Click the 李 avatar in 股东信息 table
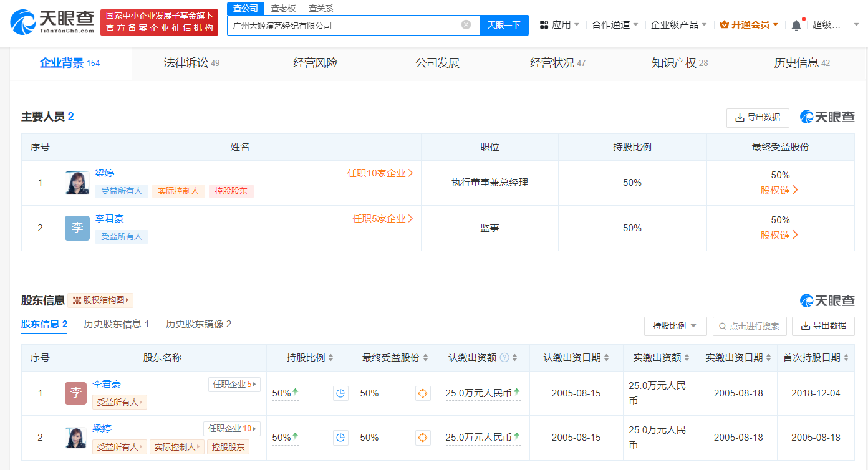 point(75,393)
